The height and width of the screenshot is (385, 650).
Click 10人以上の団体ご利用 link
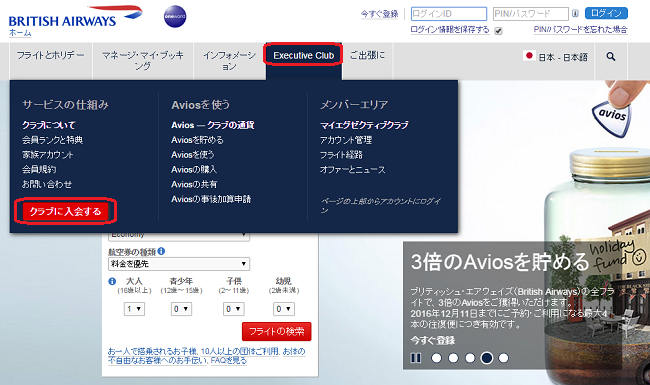240,351
